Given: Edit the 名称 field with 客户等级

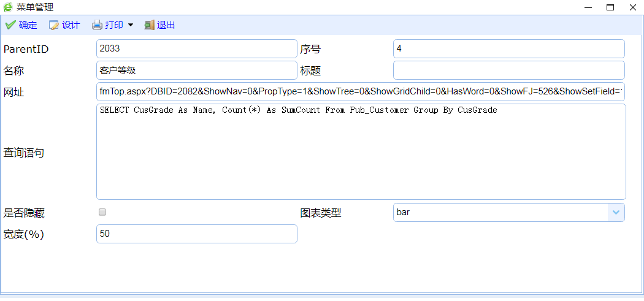Looking at the screenshot, I should (196, 70).
